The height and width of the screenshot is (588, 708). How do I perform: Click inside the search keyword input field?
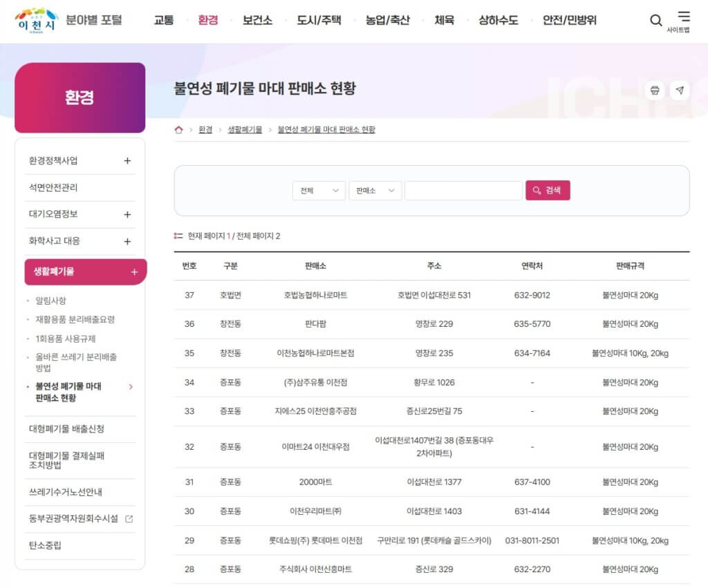tap(463, 191)
